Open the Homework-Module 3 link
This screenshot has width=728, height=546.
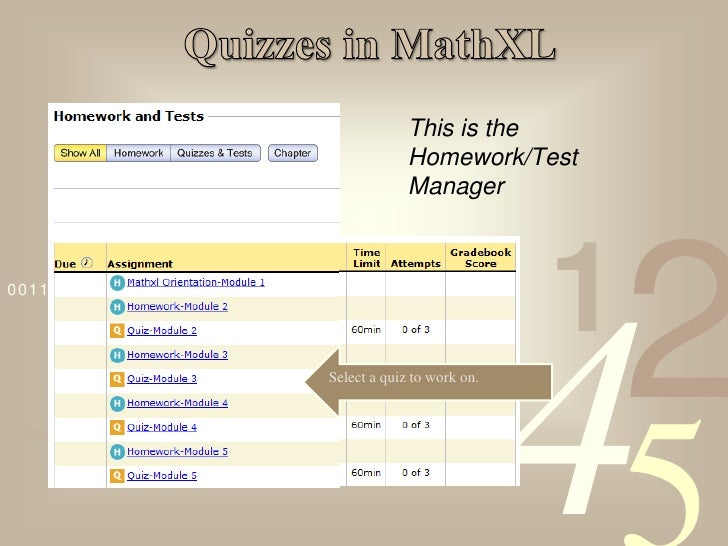pyautogui.click(x=177, y=355)
